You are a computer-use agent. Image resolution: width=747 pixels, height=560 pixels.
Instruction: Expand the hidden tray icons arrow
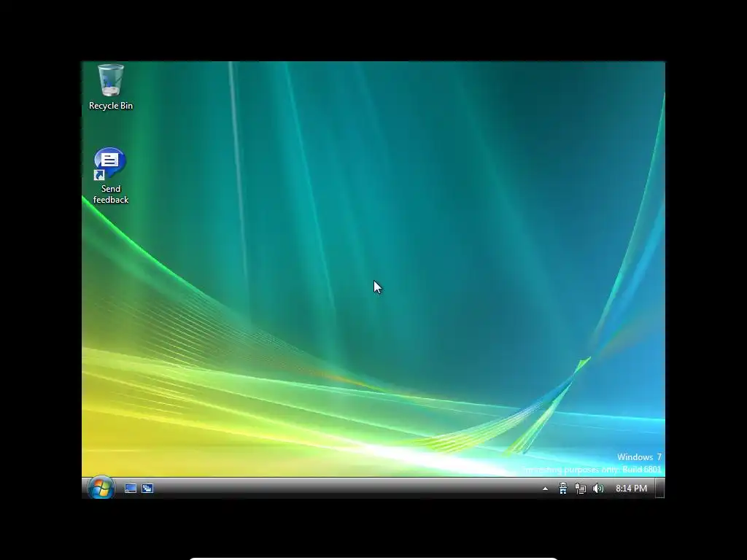[x=545, y=489]
